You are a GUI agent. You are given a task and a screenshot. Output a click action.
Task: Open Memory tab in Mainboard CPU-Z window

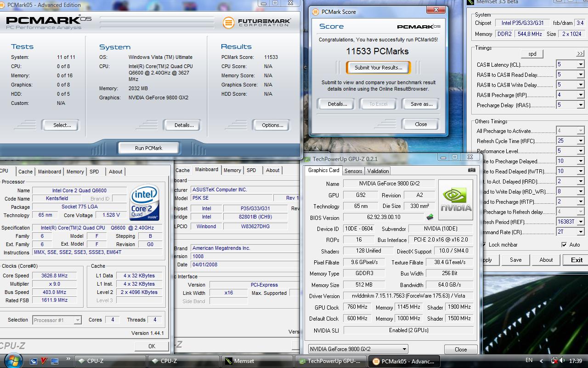pyautogui.click(x=232, y=170)
